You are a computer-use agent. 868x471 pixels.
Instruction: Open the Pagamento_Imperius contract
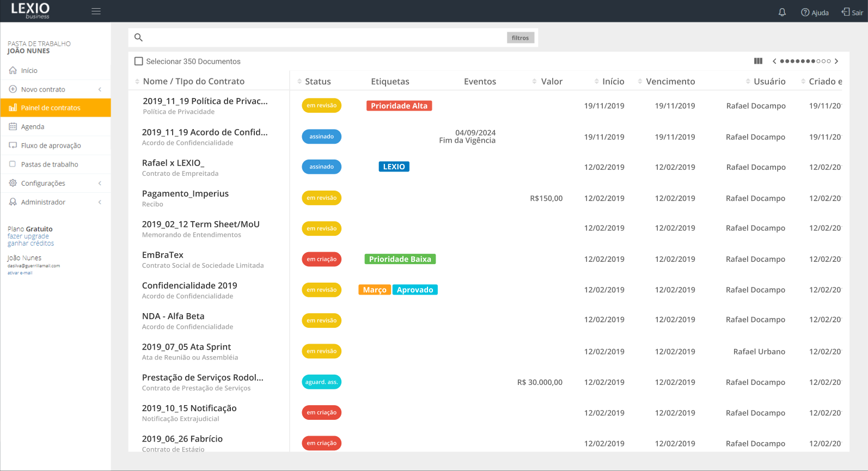(x=185, y=194)
